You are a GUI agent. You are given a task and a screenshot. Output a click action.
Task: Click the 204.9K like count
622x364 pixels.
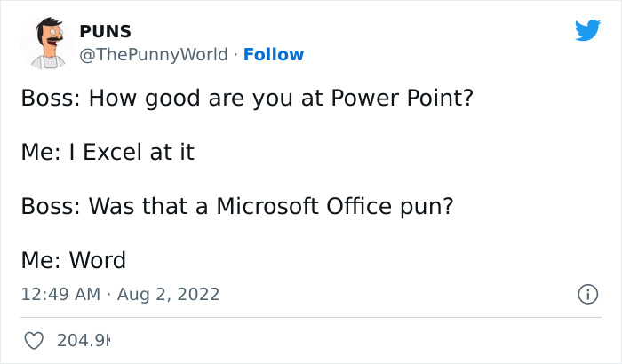[84, 341]
